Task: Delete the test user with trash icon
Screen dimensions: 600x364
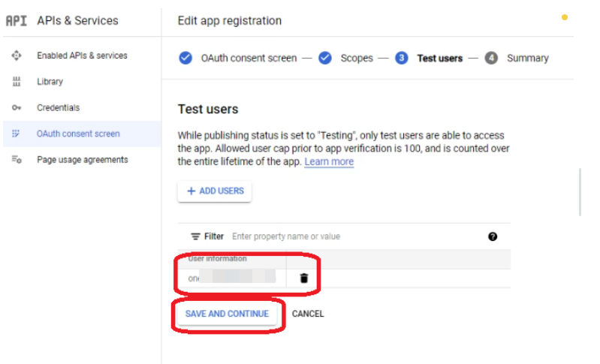Action: tap(303, 278)
